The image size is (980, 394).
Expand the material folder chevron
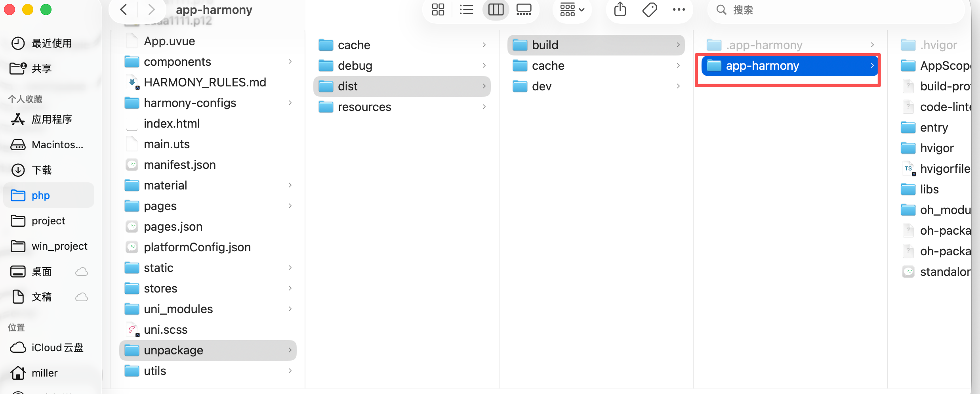(x=290, y=185)
